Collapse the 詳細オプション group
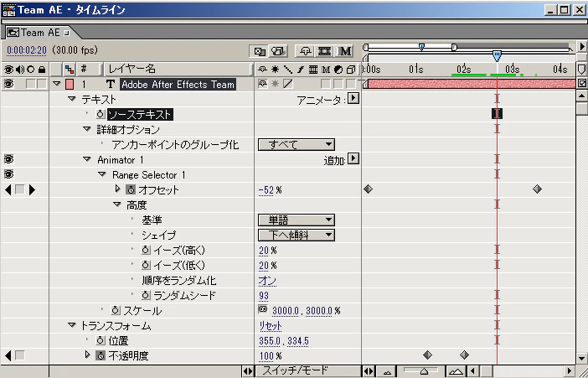 click(x=86, y=129)
